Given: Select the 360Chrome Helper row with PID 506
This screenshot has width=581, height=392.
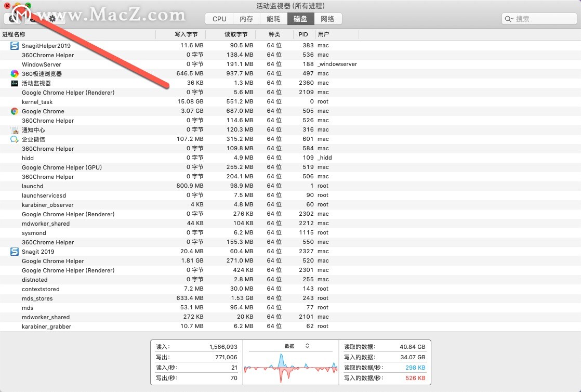Looking at the screenshot, I should click(x=290, y=177).
